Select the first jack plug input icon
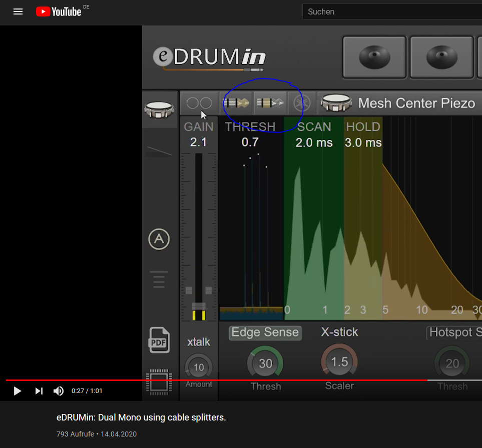 pos(236,103)
